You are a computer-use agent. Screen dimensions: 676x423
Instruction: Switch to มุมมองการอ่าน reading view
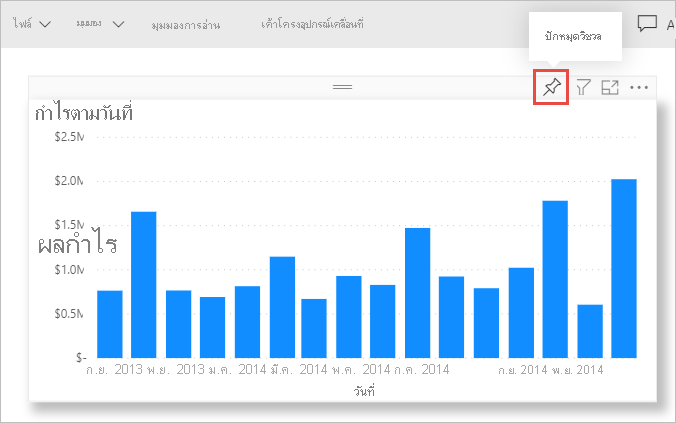coord(186,25)
